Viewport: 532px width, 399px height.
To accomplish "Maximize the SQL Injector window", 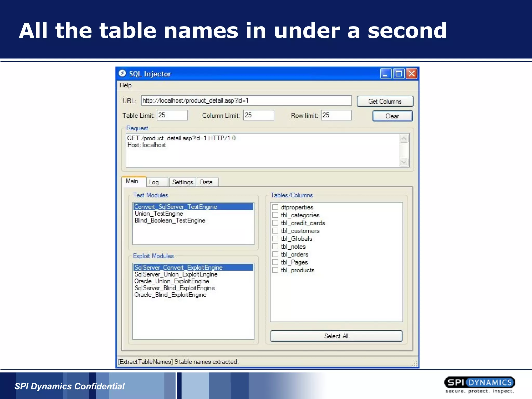I will coord(399,74).
